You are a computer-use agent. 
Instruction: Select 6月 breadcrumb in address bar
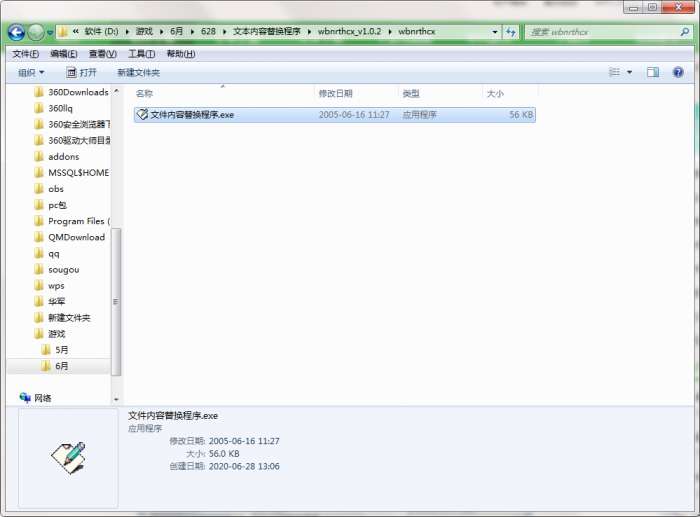pos(176,32)
